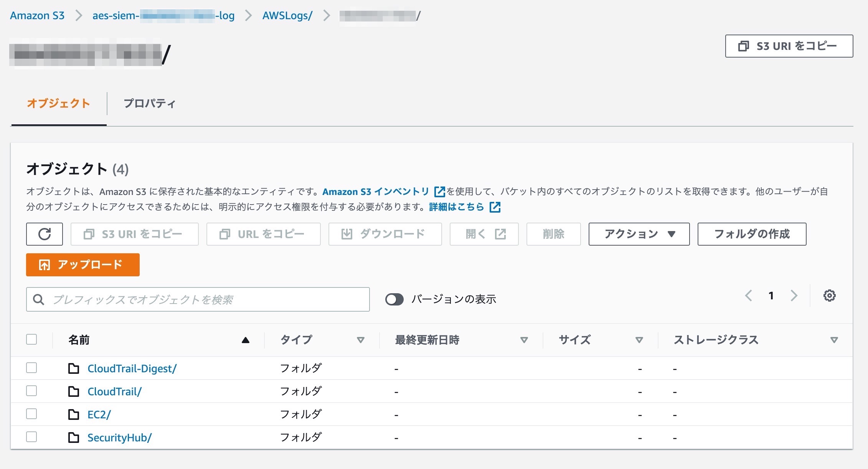Open the table settings gear icon
868x469 pixels.
pos(829,296)
